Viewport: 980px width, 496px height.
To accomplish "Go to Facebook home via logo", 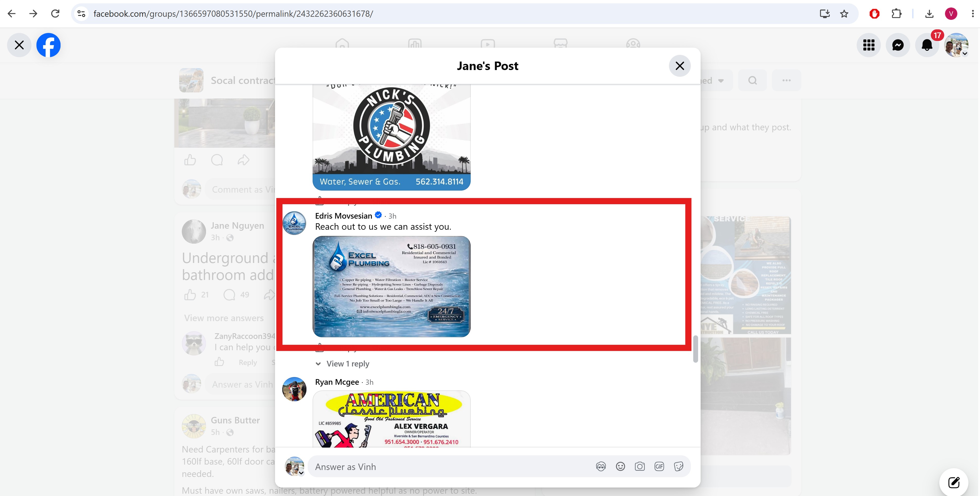I will tap(48, 45).
